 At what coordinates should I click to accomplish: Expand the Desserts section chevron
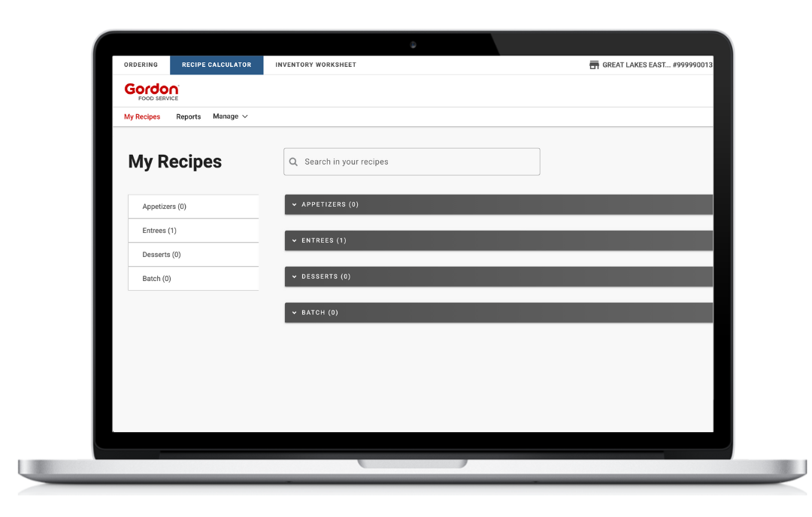tap(295, 277)
